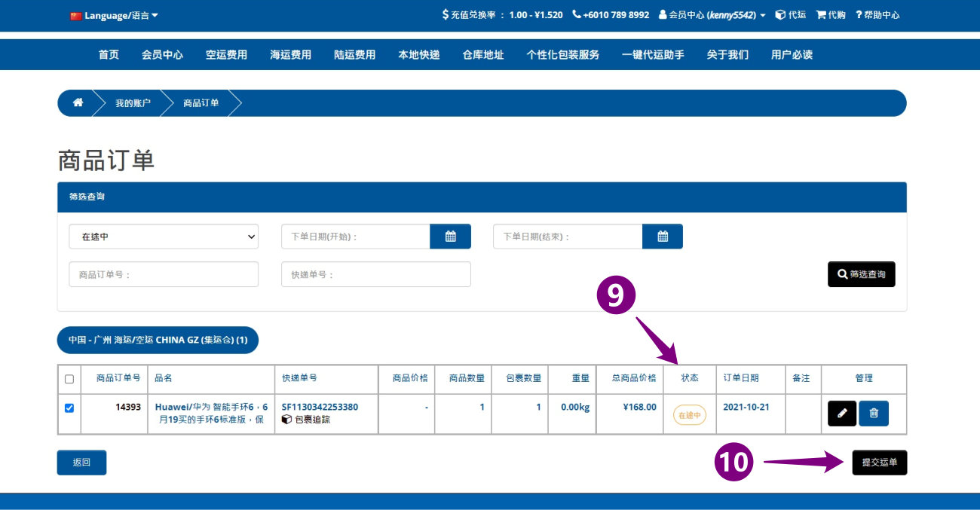
Task: Expand the 会员中心 kenny5542 account menu
Action: (712, 15)
